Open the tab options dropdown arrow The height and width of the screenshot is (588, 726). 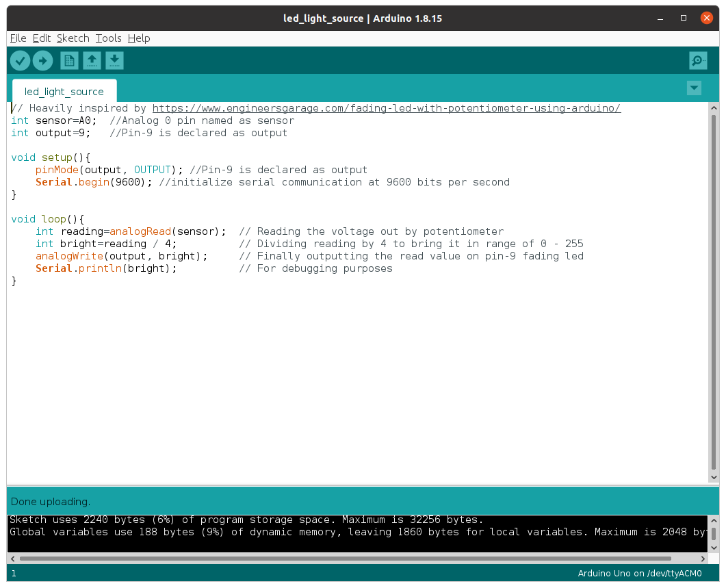(x=694, y=88)
